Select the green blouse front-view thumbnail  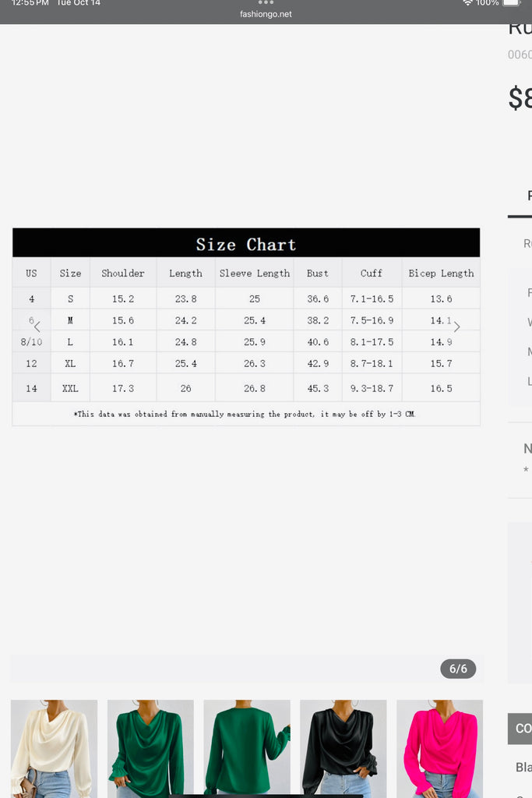coord(150,748)
